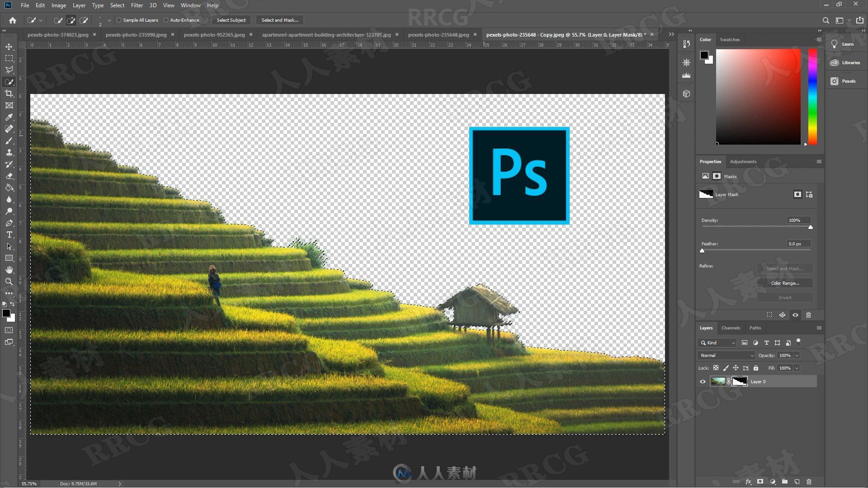Viewport: 868px width, 488px height.
Task: Expand the Adjustments panel tab
Action: (743, 161)
